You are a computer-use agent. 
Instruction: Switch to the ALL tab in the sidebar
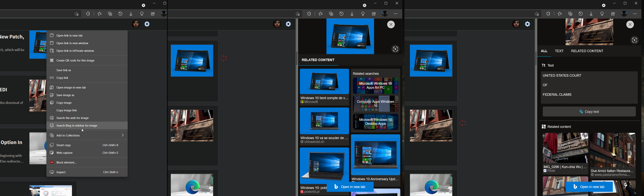click(544, 51)
